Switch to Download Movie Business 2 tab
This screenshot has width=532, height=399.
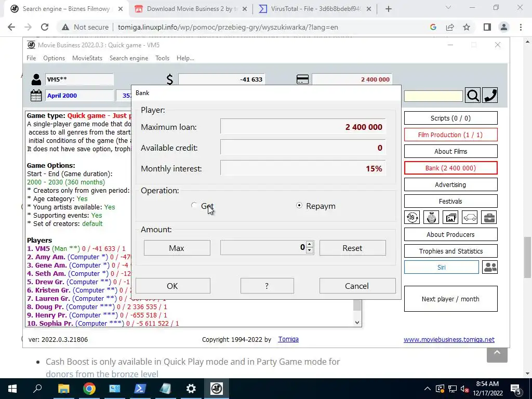point(191,9)
